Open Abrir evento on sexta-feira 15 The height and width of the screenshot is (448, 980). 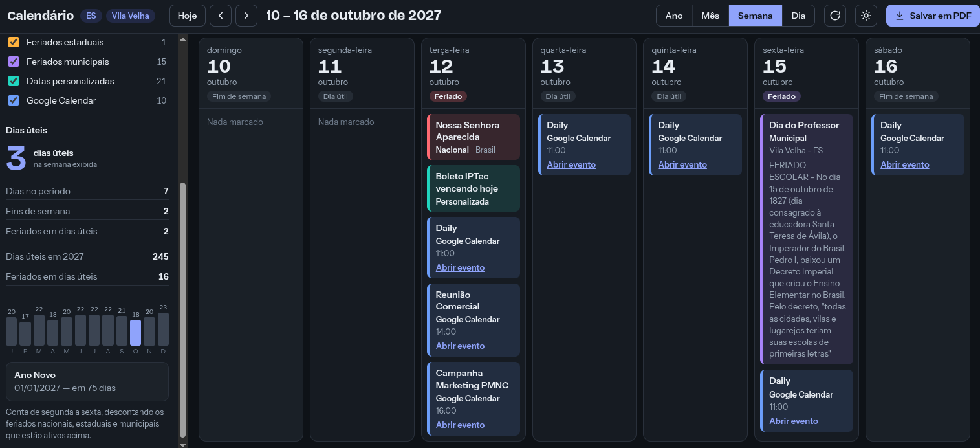tap(794, 421)
